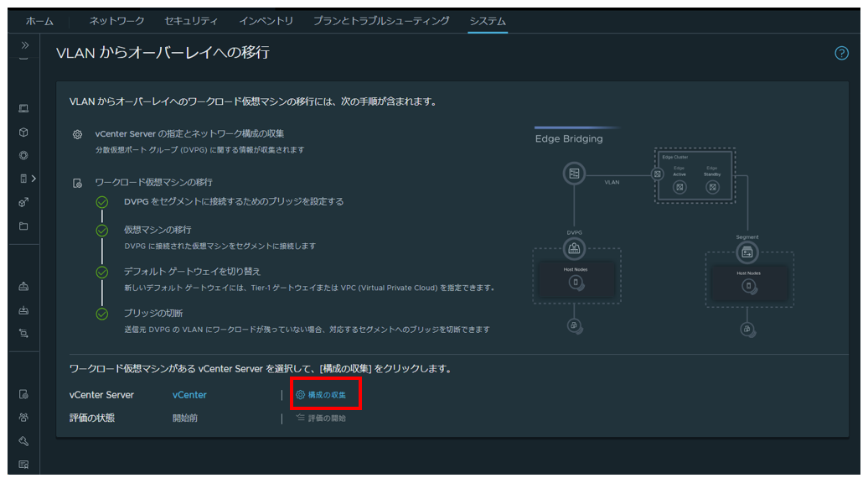The height and width of the screenshot is (478, 868).
Task: Switch to the セキュリティ tab
Action: pyautogui.click(x=191, y=21)
